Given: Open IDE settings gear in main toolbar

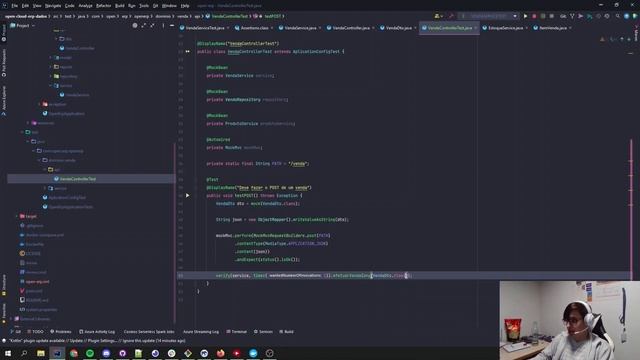Looking at the screenshot, I should click(607, 16).
